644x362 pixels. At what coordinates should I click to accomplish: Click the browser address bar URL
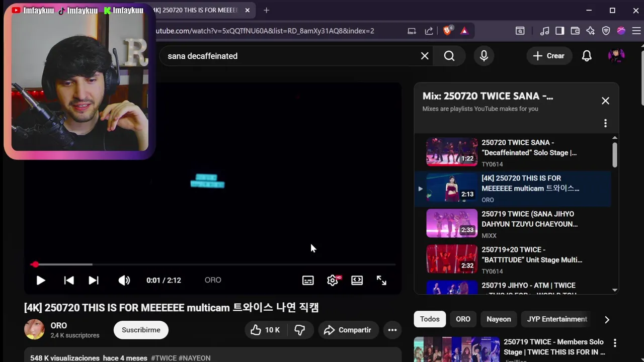[x=265, y=31]
